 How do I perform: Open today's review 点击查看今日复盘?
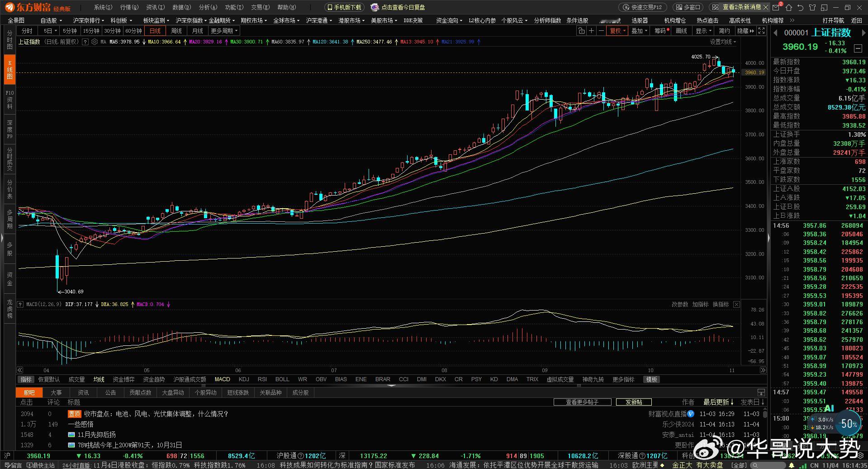pyautogui.click(x=398, y=7)
